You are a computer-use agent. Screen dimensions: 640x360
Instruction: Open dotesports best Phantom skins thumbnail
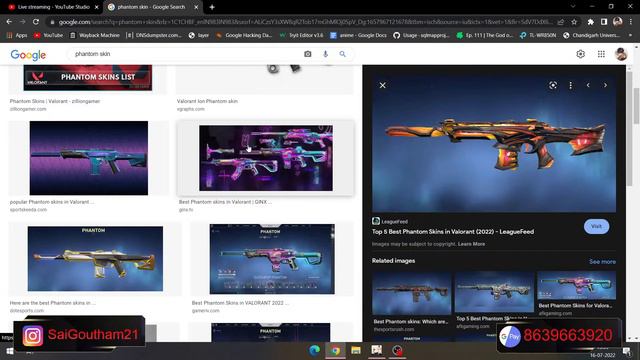[95, 259]
